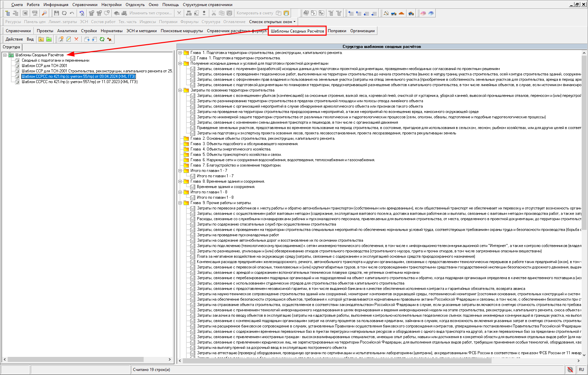The width and height of the screenshot is (588, 375).
Task: Click the refresh circular arrow next to save
Action: coord(64,13)
